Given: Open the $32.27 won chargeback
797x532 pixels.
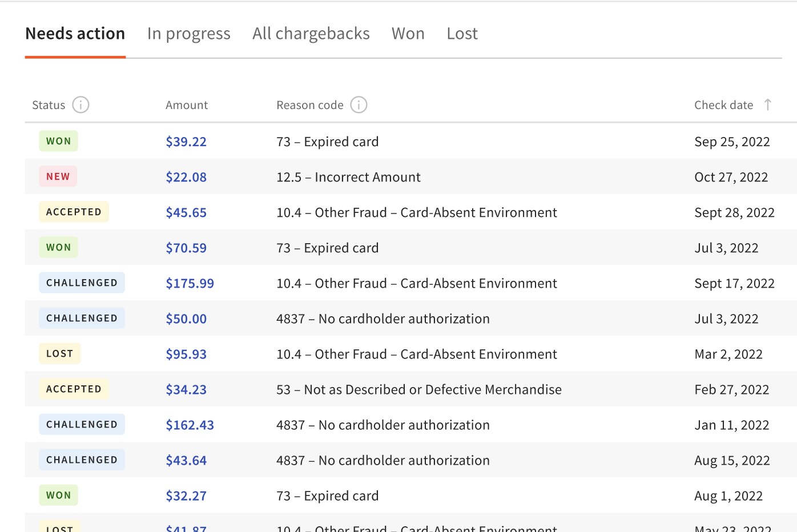Looking at the screenshot, I should tap(186, 495).
